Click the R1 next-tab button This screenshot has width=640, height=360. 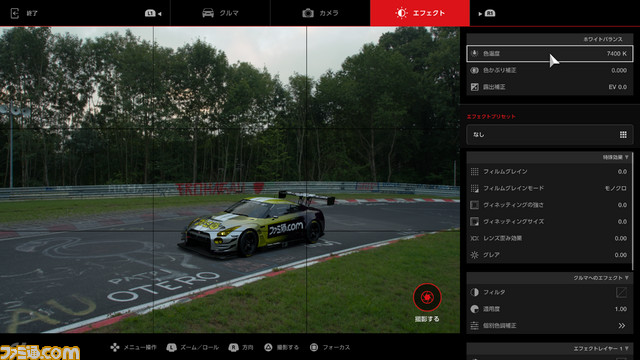pyautogui.click(x=487, y=13)
